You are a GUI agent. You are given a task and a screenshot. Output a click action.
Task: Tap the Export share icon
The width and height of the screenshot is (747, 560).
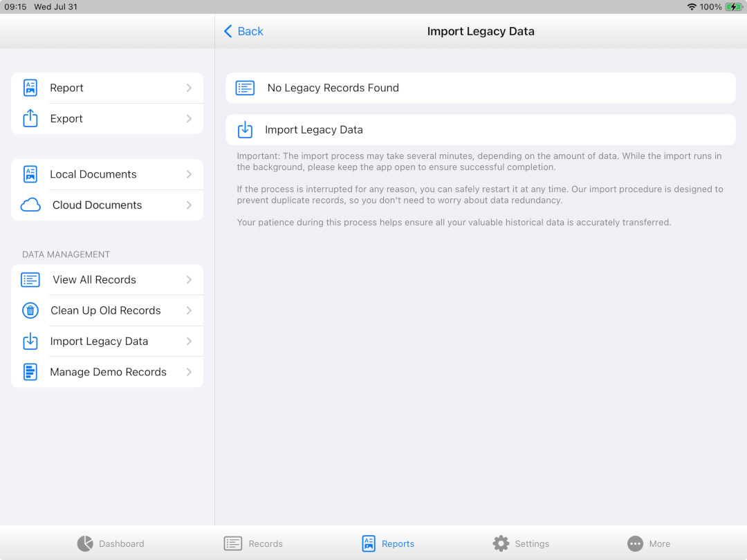pos(30,119)
